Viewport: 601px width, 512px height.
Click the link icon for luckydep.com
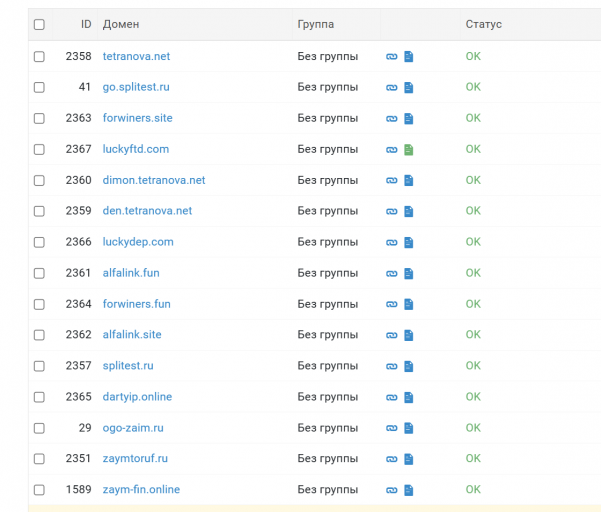[391, 243]
